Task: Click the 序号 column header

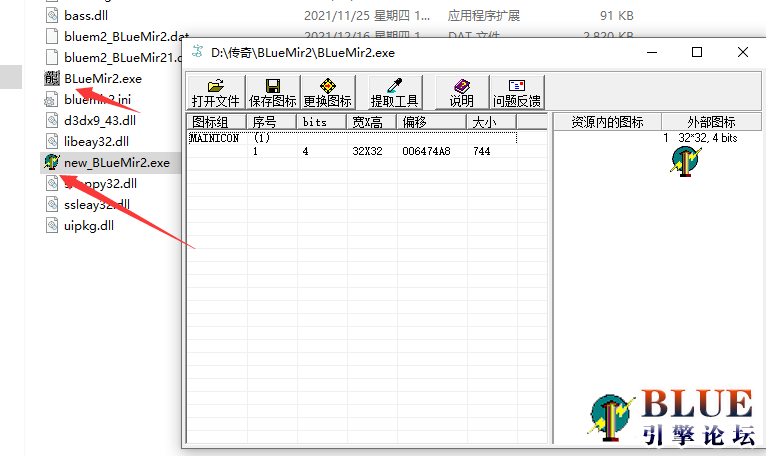Action: click(x=272, y=122)
